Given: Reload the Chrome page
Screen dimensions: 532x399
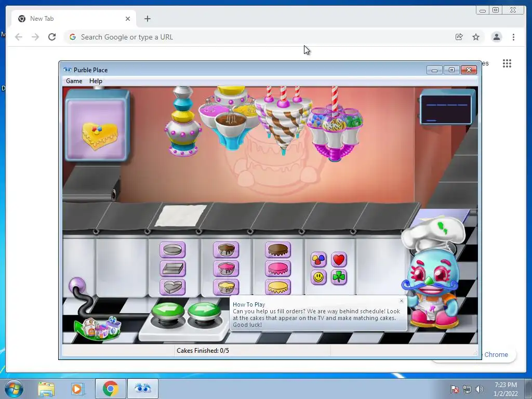Looking at the screenshot, I should pyautogui.click(x=52, y=37).
